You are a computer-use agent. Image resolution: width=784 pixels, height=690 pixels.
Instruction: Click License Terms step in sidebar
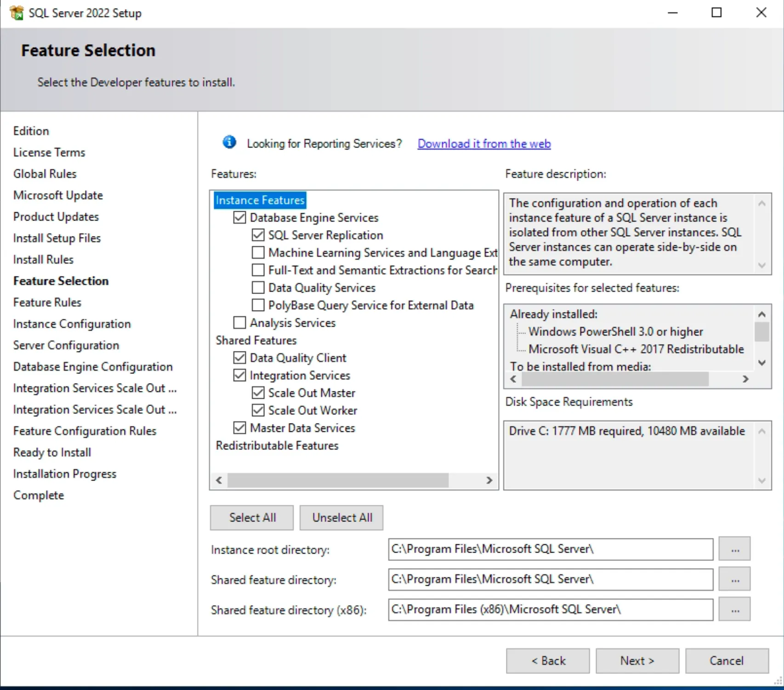(49, 153)
